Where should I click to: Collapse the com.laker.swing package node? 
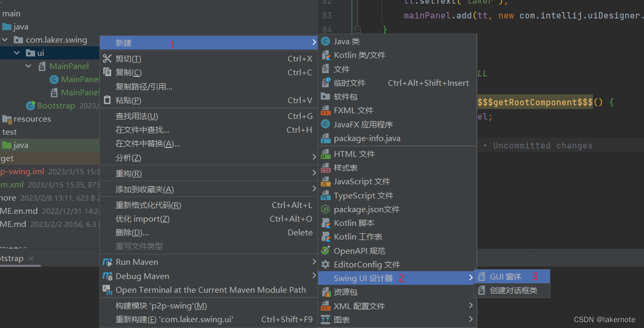click(5, 40)
